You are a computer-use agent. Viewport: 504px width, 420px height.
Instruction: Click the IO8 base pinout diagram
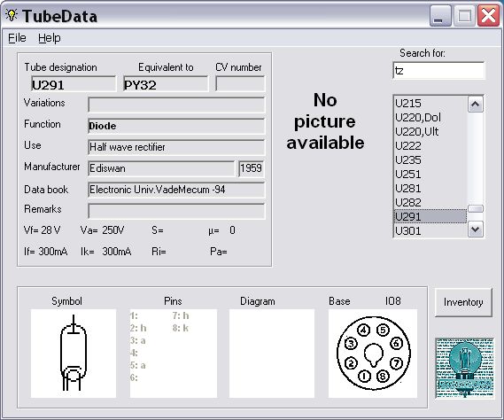coord(373,354)
